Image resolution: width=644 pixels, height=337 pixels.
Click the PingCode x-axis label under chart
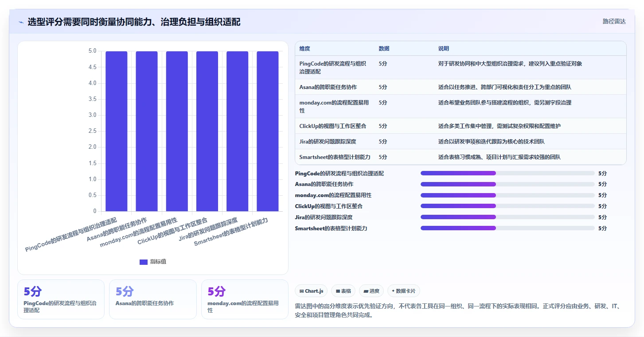[71, 234]
